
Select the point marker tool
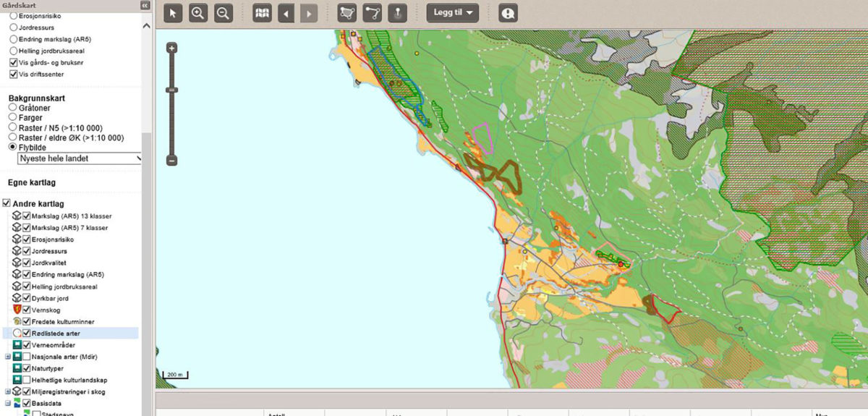pos(397,12)
